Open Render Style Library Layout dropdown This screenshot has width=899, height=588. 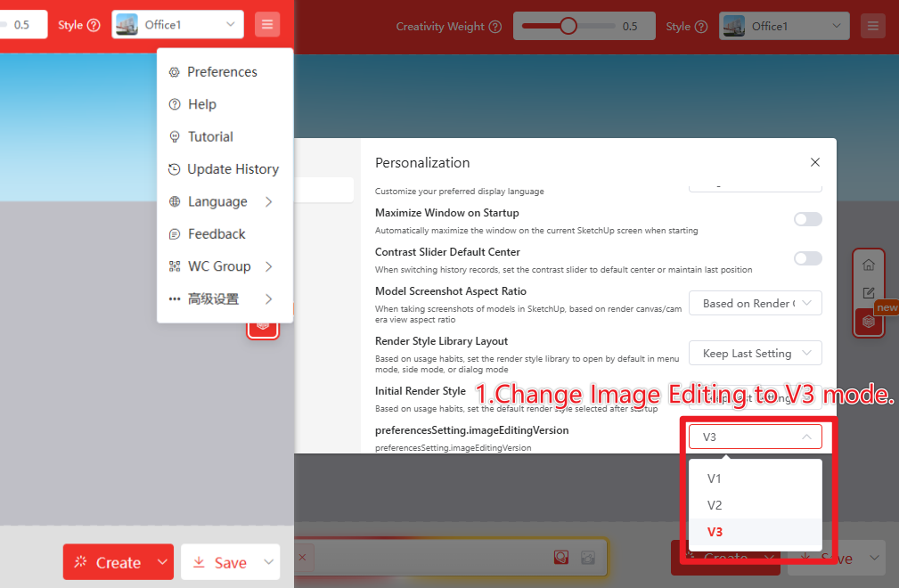coord(755,353)
